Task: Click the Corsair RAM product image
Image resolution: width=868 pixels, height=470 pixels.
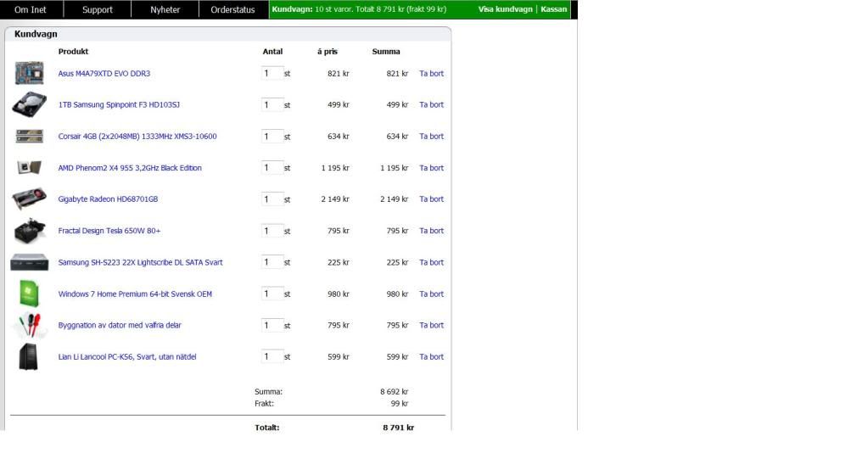Action: 29,137
